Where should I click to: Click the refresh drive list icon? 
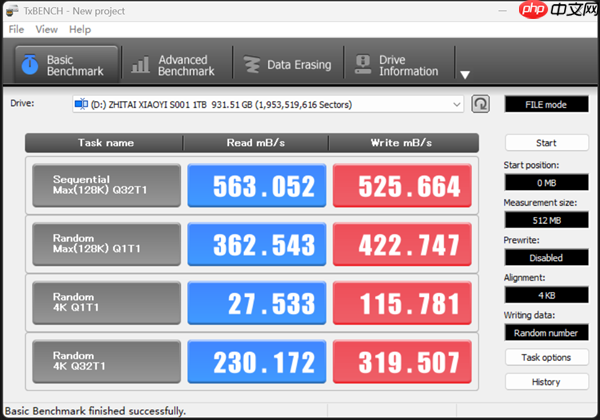pos(481,104)
